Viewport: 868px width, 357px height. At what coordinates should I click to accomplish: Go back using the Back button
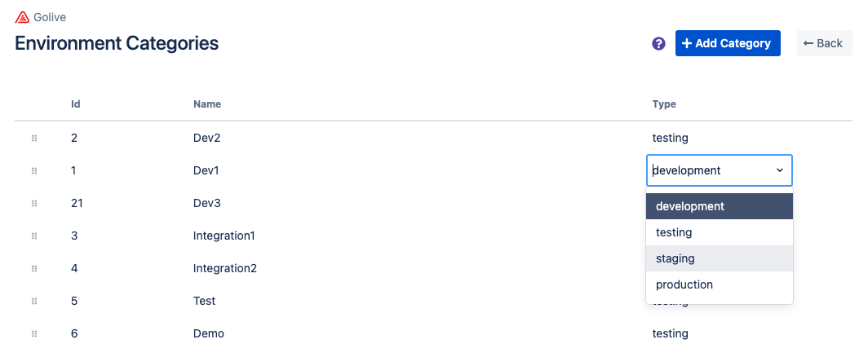823,43
